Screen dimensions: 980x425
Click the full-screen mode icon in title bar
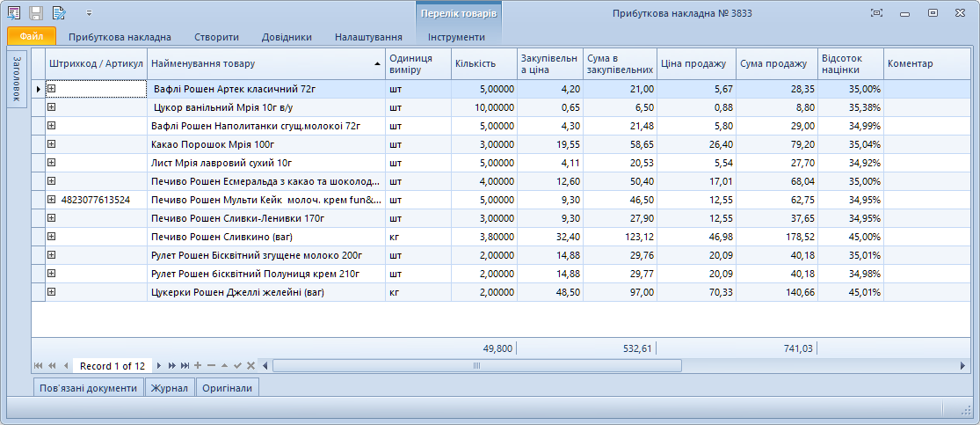click(x=876, y=13)
